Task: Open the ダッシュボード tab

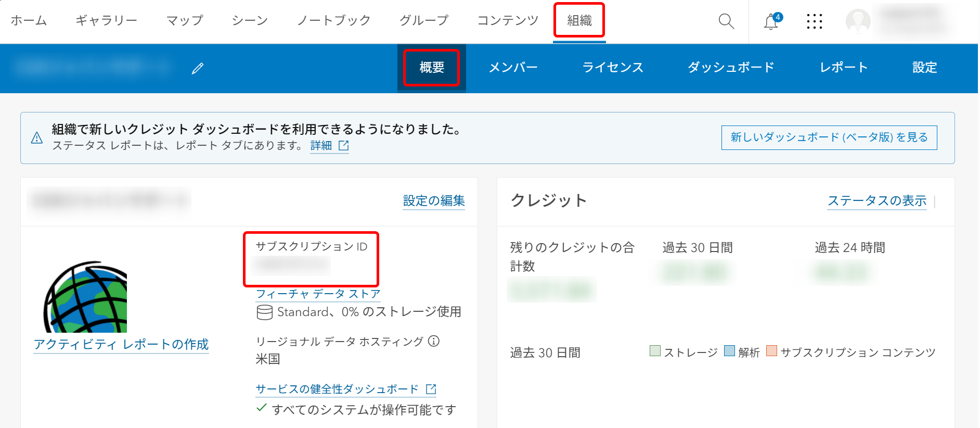Action: 731,68
